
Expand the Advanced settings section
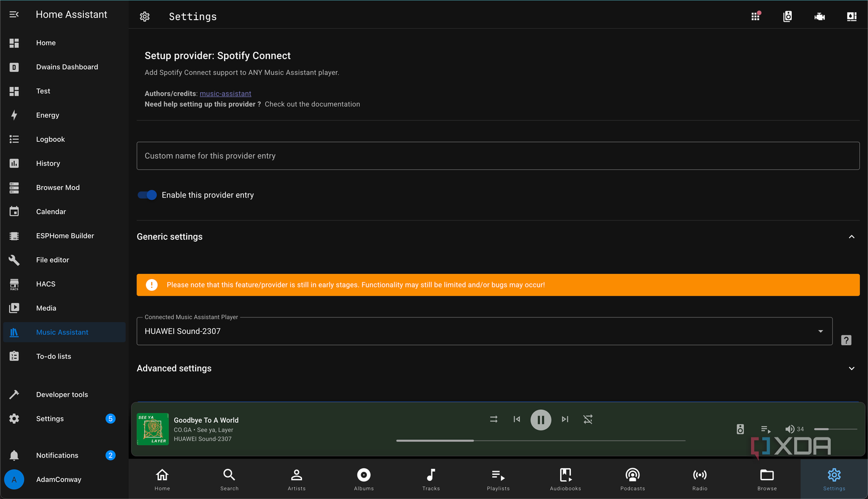point(851,368)
